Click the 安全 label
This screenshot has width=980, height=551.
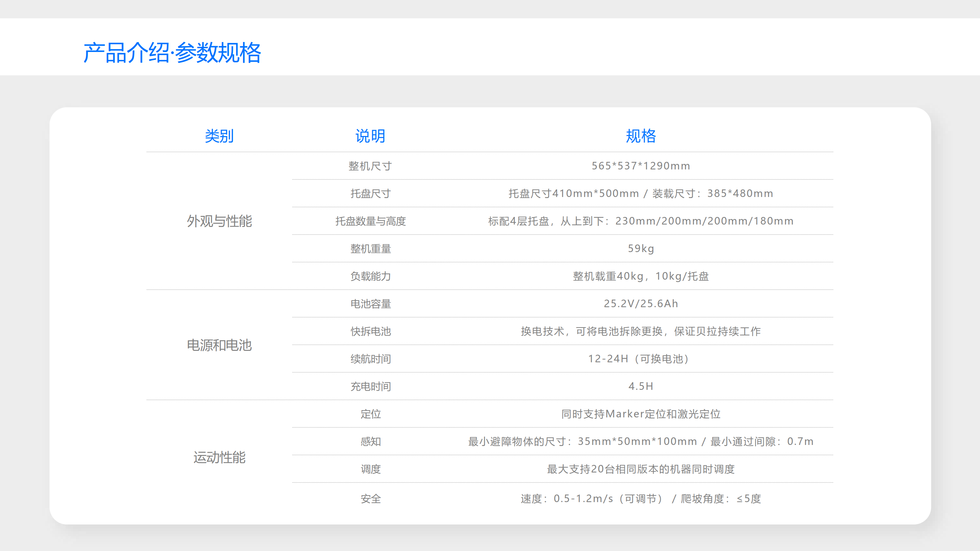[x=370, y=499]
